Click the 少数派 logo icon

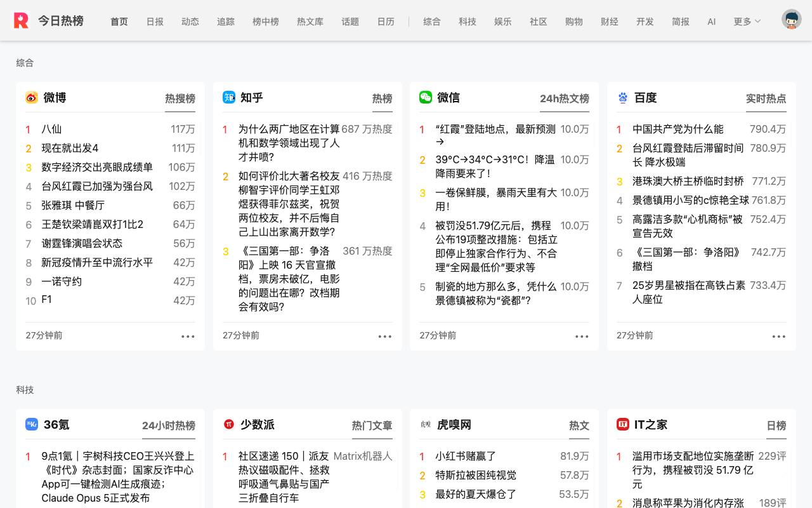[229, 424]
